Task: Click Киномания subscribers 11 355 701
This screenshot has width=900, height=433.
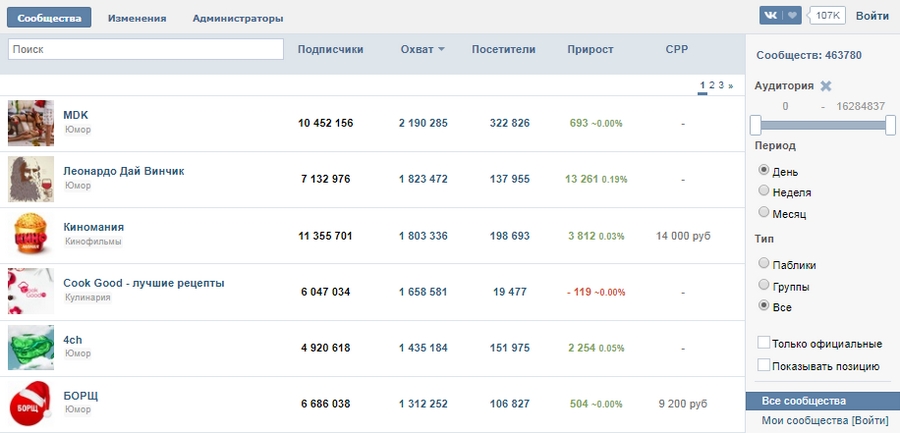Action: 325,236
